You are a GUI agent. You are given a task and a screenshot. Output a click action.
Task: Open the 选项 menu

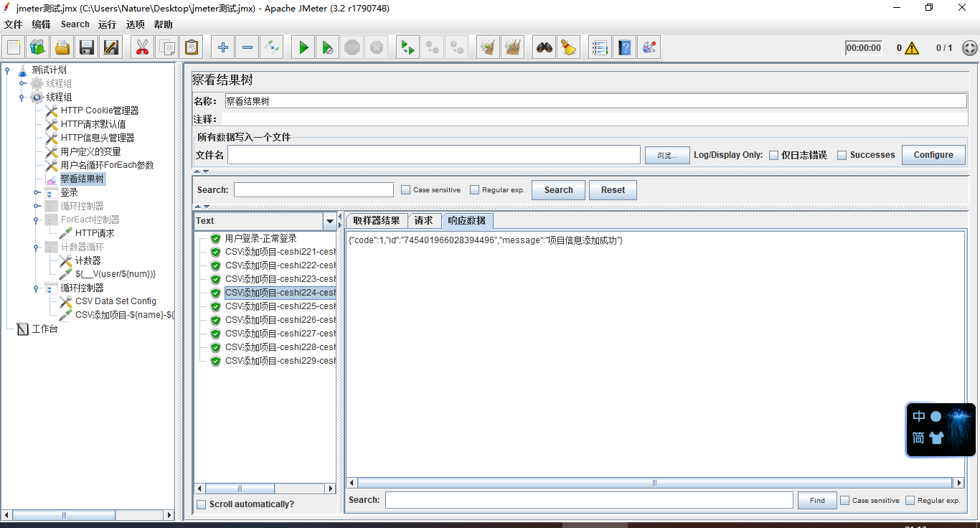tap(135, 24)
